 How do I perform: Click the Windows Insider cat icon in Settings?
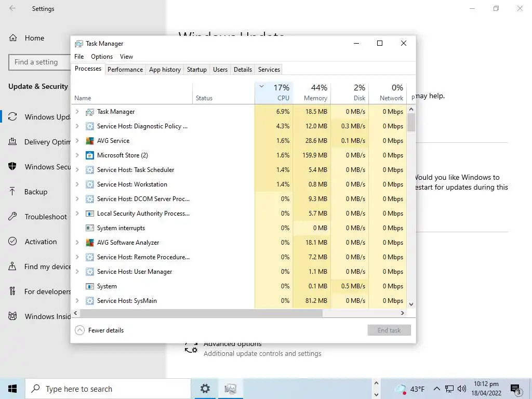point(12,316)
